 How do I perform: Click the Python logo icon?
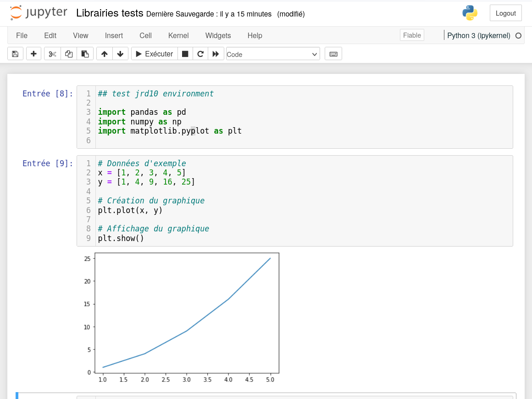(x=470, y=13)
